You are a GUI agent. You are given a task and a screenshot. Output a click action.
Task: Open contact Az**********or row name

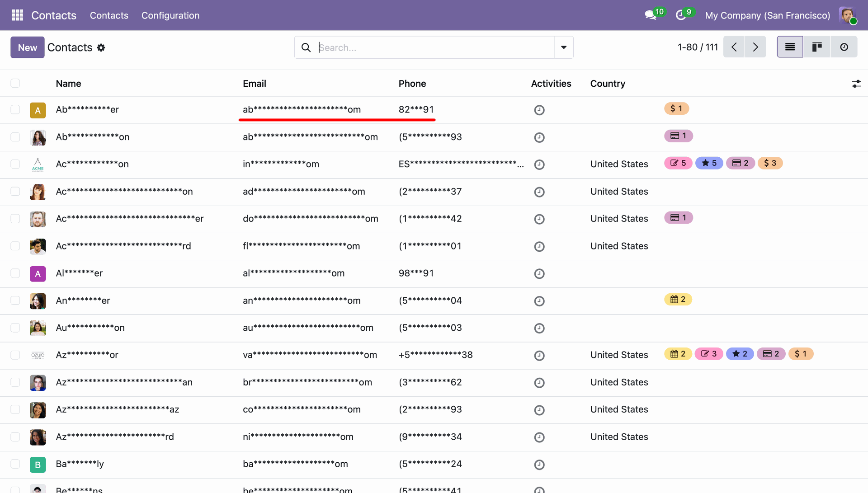[87, 355]
